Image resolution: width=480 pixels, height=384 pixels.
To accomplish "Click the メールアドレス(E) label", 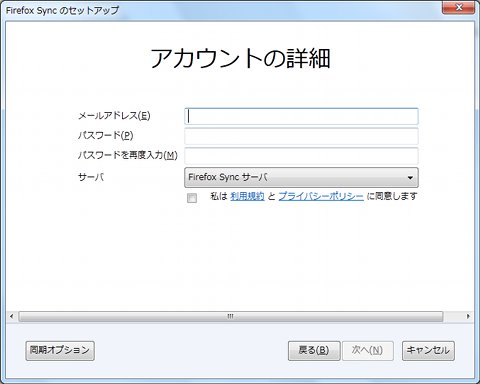I will pyautogui.click(x=114, y=116).
